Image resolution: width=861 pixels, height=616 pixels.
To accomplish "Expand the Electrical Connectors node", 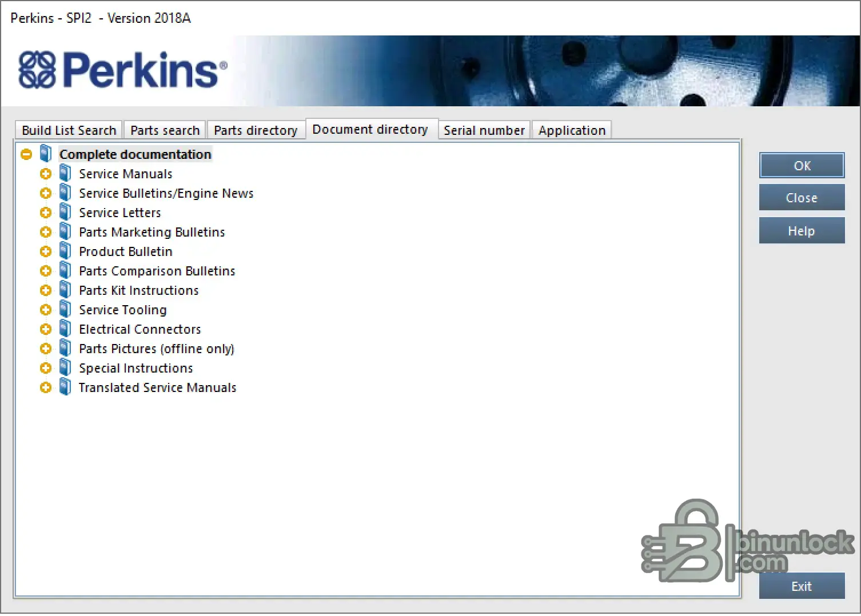I will (46, 329).
